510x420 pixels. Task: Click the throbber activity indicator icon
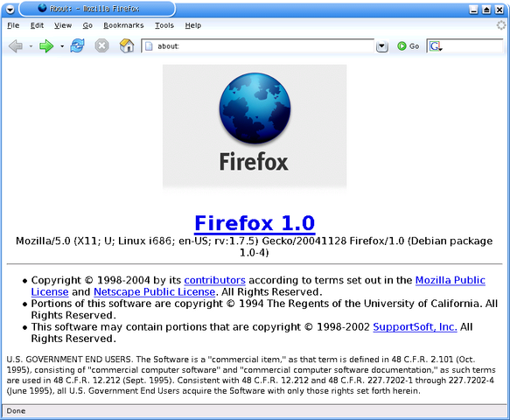pos(501,25)
